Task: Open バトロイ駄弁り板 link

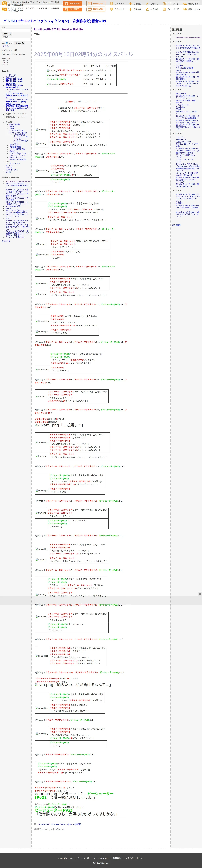Action: (x=16, y=130)
